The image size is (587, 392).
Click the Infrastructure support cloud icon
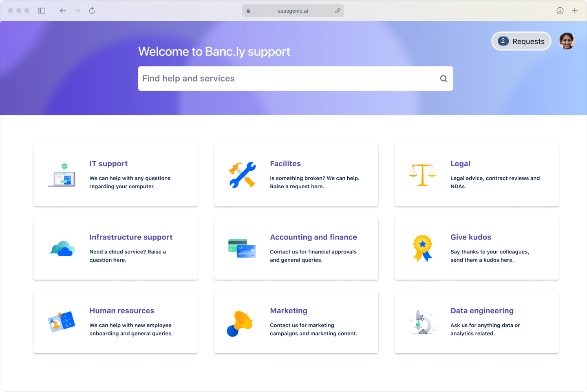click(x=62, y=249)
